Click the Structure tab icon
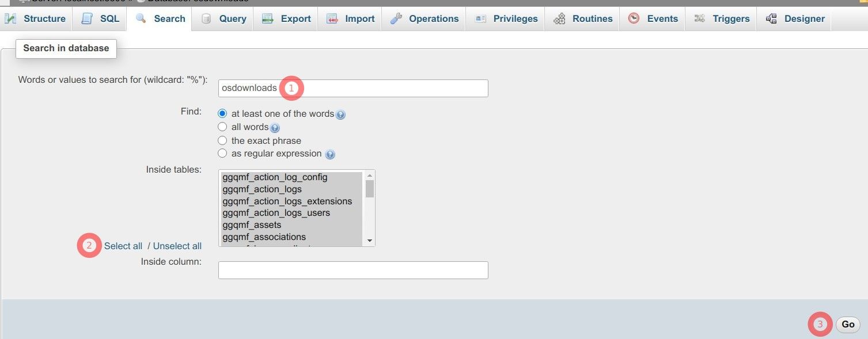868x339 pixels. [x=10, y=19]
